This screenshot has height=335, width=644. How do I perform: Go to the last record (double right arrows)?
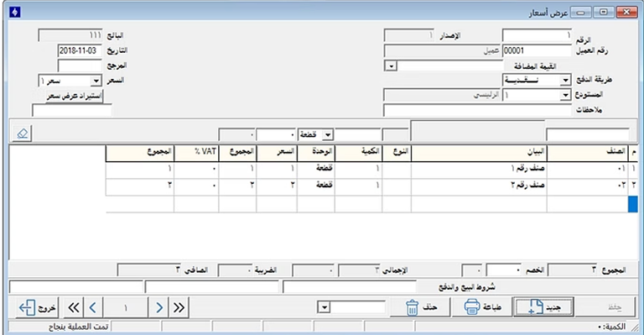(x=179, y=307)
